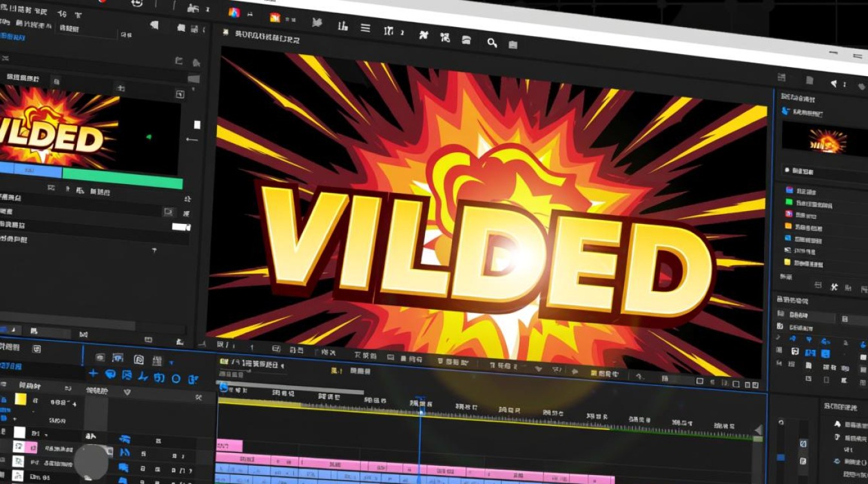This screenshot has width=868, height=484.
Task: Click the magnifier search icon in top toolbar
Action: (492, 43)
